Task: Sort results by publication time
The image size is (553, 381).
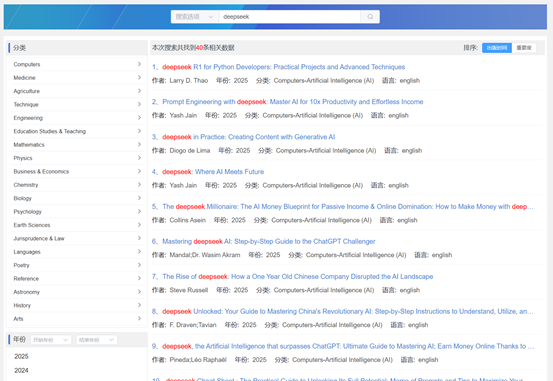Action: [x=497, y=48]
